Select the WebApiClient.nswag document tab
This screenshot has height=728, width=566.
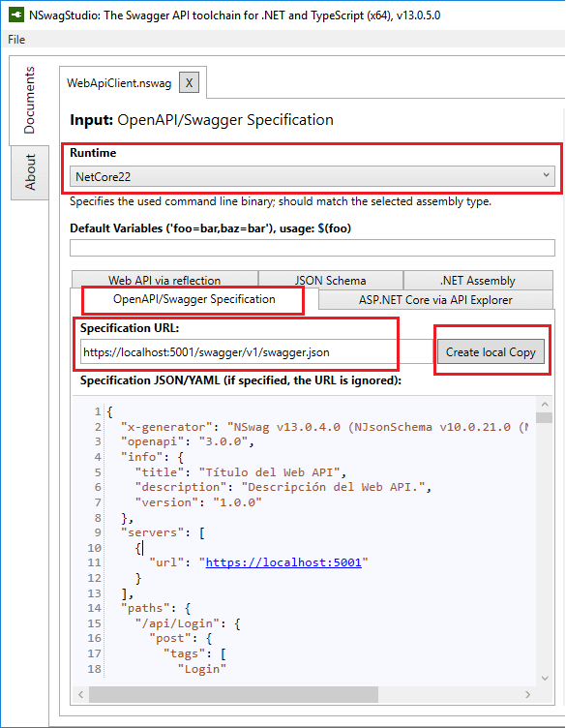119,83
